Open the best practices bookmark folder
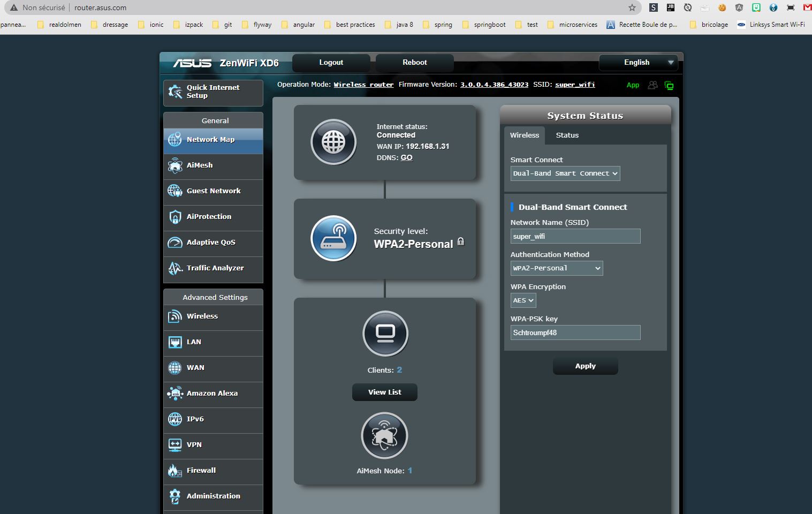812x514 pixels. coord(350,25)
